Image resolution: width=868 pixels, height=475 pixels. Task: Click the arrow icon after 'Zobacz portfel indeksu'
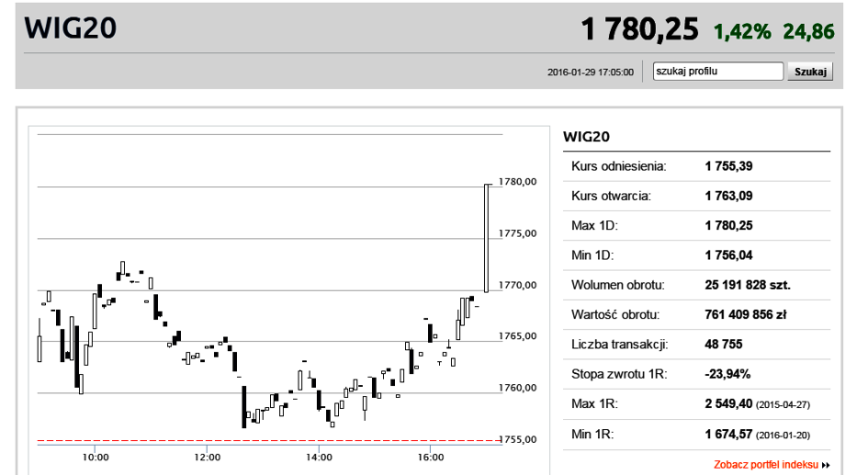click(826, 465)
